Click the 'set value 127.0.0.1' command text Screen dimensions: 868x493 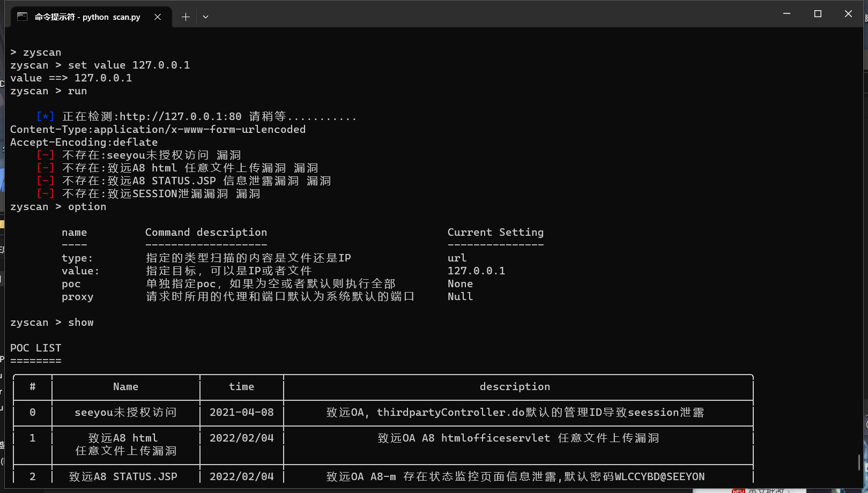129,65
